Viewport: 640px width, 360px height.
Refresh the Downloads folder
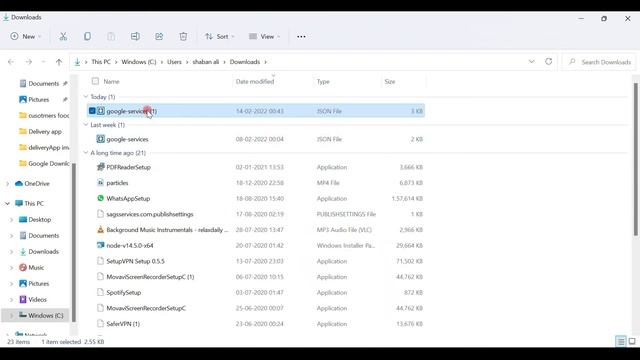[x=549, y=62]
